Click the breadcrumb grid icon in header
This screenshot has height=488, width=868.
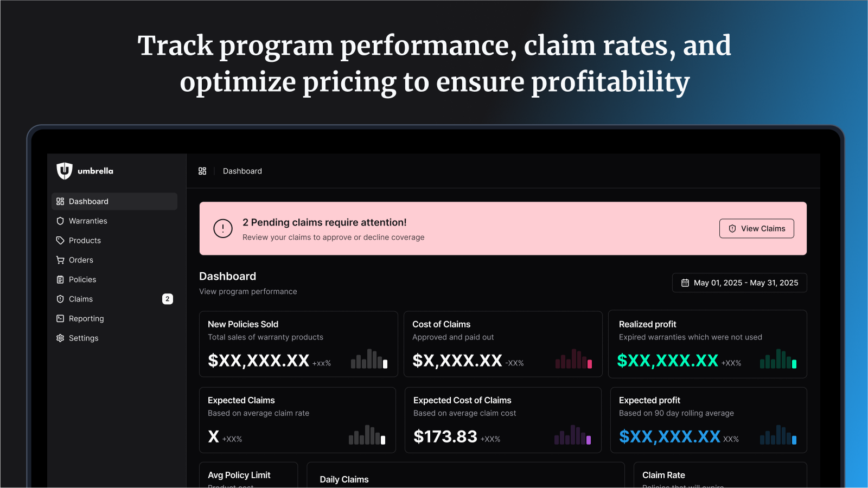(x=202, y=171)
